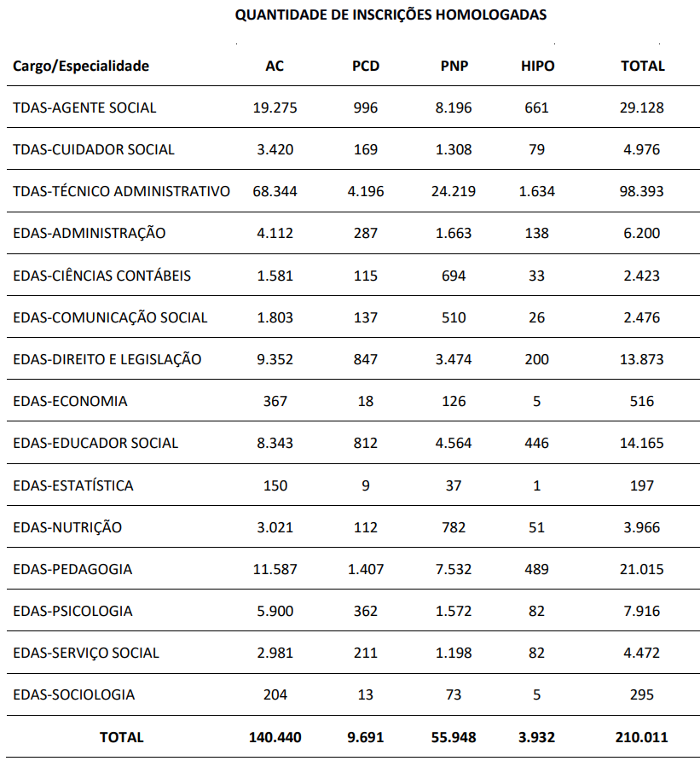Click the EDAS-PEDAGOGIA row label
700x761 pixels.
pos(72,569)
